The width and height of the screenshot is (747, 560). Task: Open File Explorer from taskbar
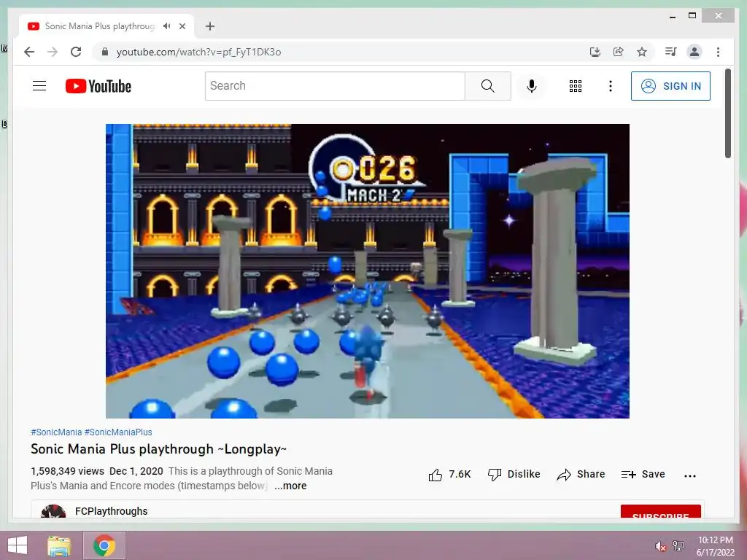[x=59, y=545]
